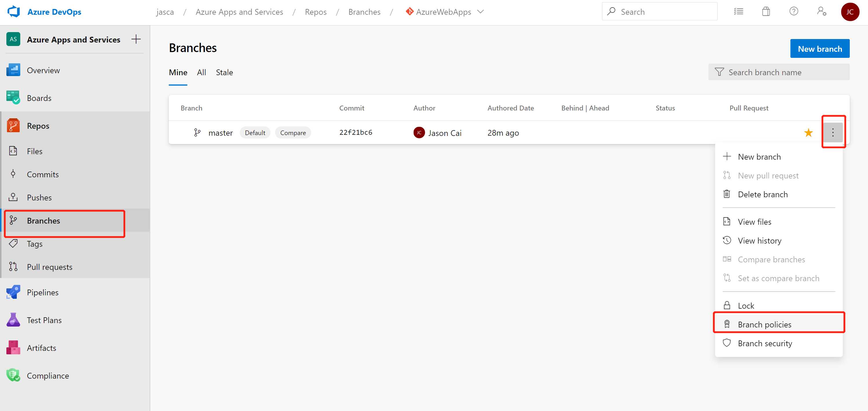Click the Repos breadcrumb link

point(315,12)
